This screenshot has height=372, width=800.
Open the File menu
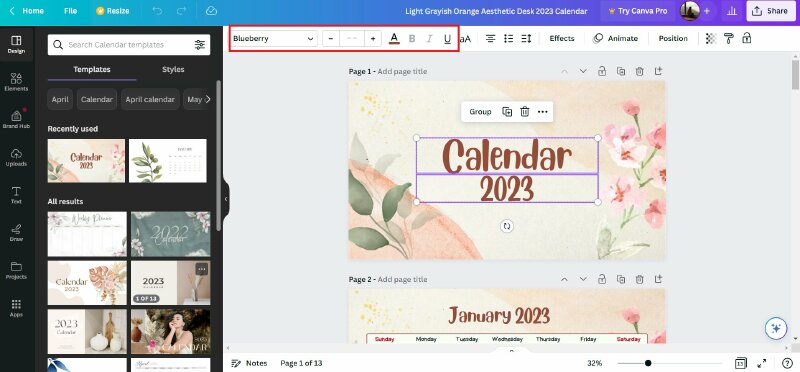tap(70, 11)
